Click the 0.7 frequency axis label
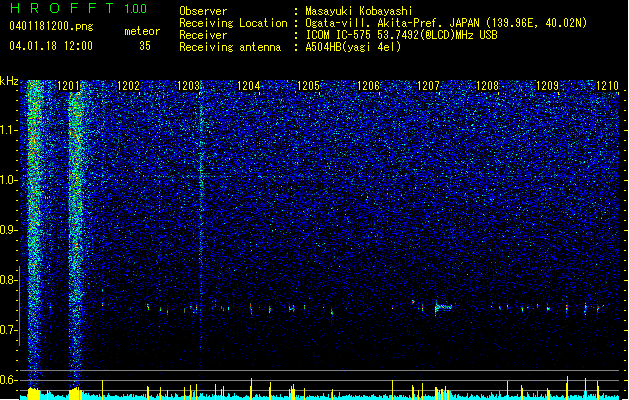 click(x=9, y=330)
